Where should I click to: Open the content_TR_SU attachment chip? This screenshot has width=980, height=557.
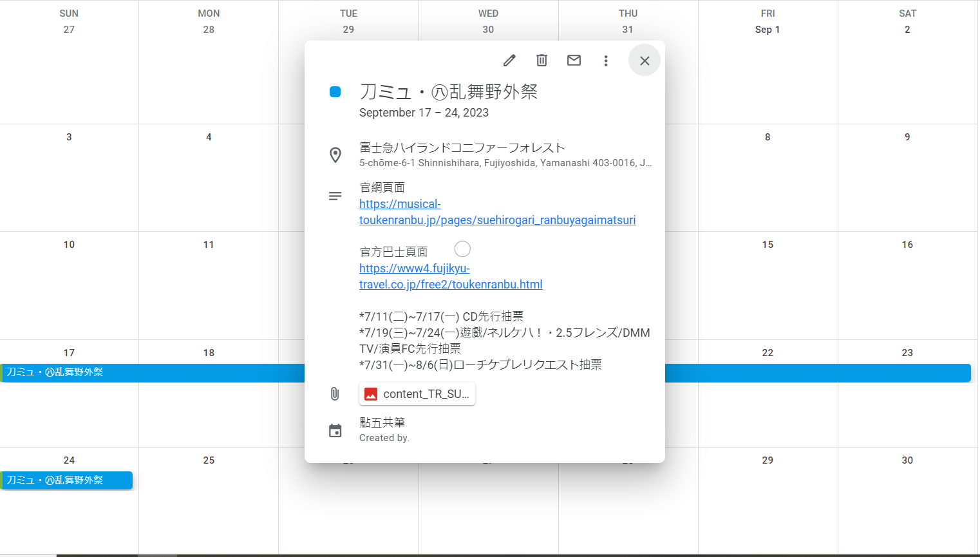coord(417,394)
